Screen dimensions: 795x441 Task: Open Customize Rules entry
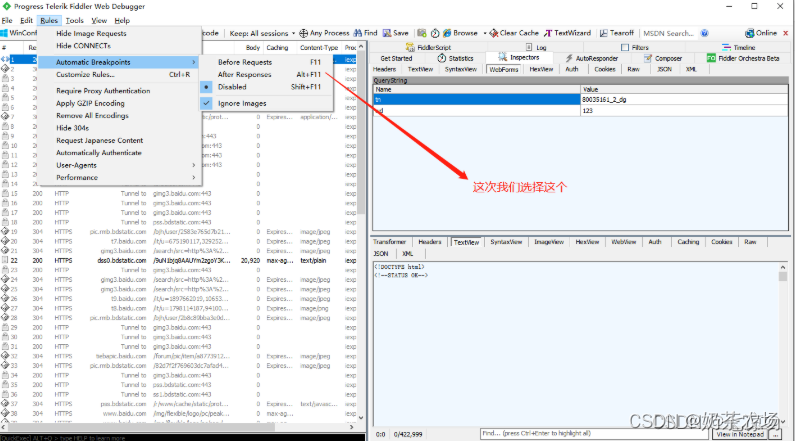[120, 75]
